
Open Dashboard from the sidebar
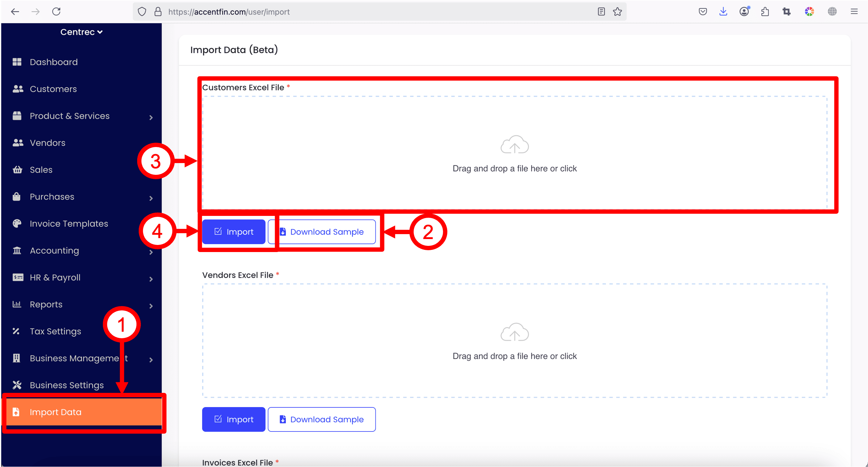tap(53, 62)
